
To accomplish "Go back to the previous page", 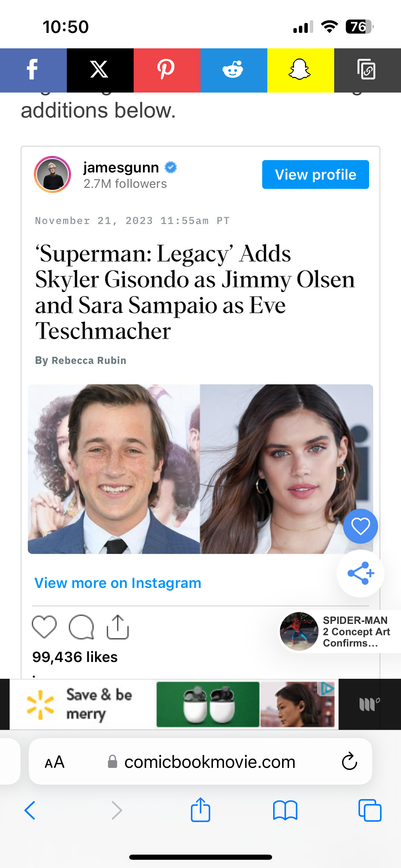I will pyautogui.click(x=30, y=810).
